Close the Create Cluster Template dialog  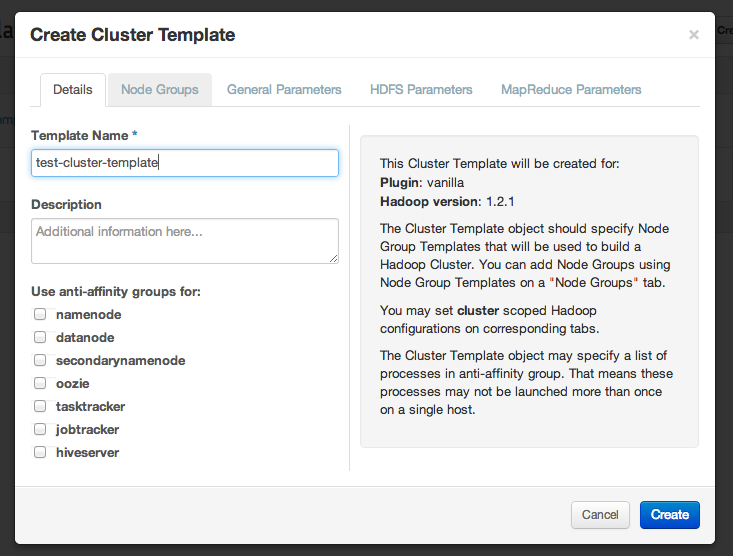[x=694, y=35]
